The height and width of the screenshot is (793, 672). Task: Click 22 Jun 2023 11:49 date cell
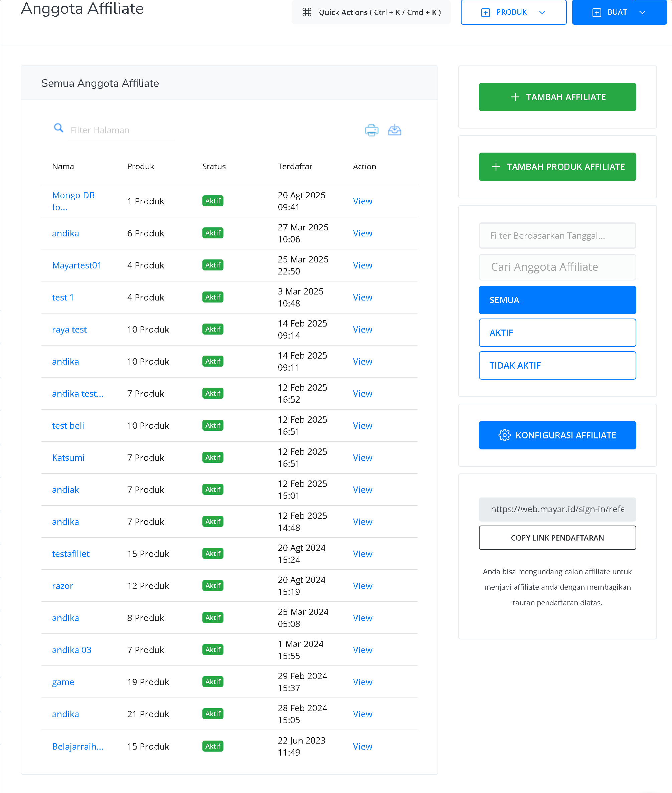pyautogui.click(x=301, y=746)
